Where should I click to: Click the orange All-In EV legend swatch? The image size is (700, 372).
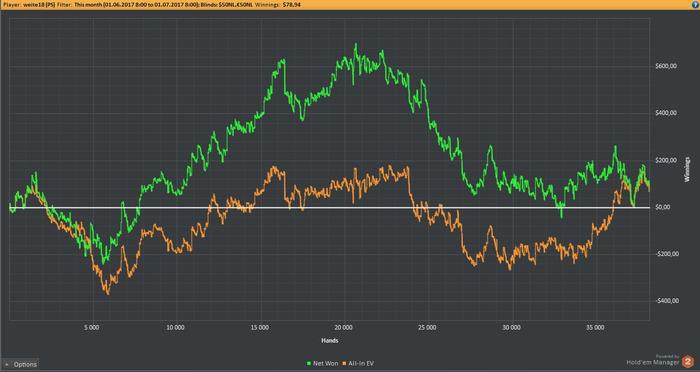point(345,364)
